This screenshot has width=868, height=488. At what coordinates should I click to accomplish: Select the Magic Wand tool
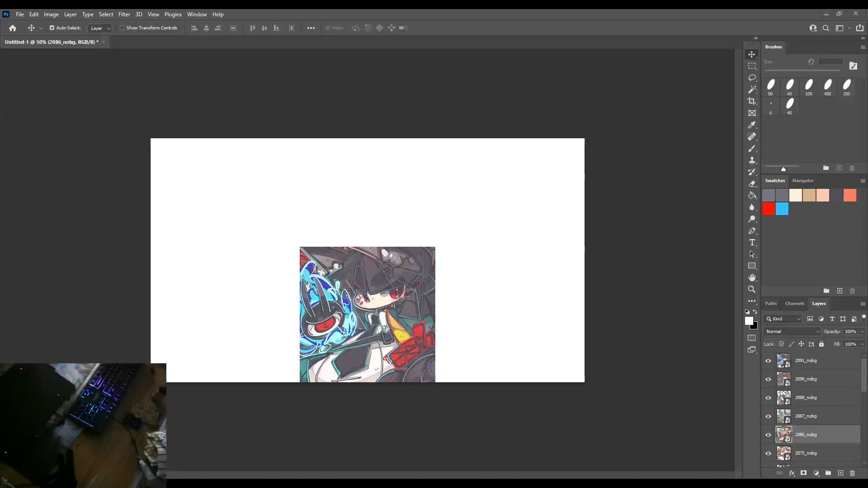click(x=752, y=89)
